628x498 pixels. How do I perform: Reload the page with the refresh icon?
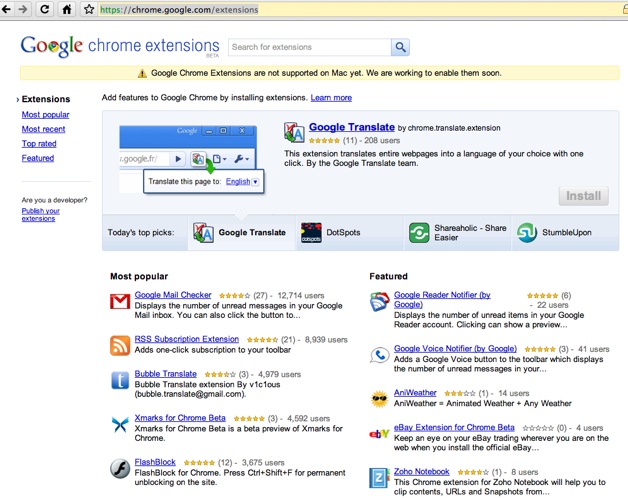click(x=45, y=9)
